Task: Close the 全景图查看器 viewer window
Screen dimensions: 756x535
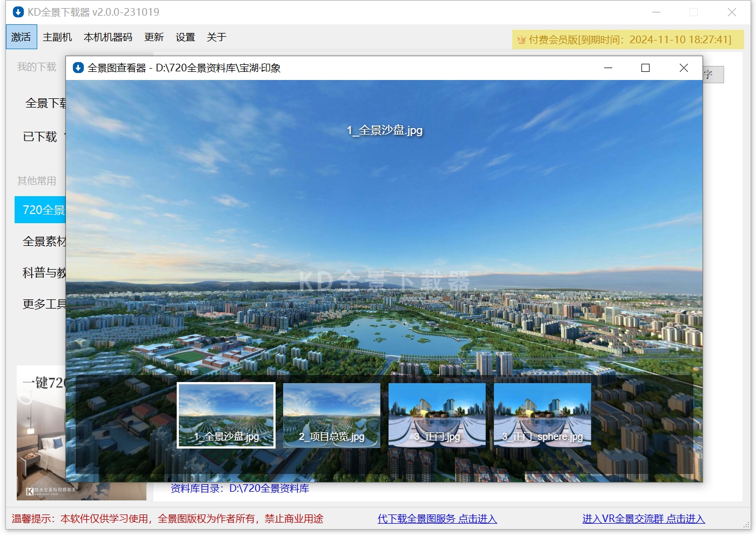Action: (x=684, y=68)
